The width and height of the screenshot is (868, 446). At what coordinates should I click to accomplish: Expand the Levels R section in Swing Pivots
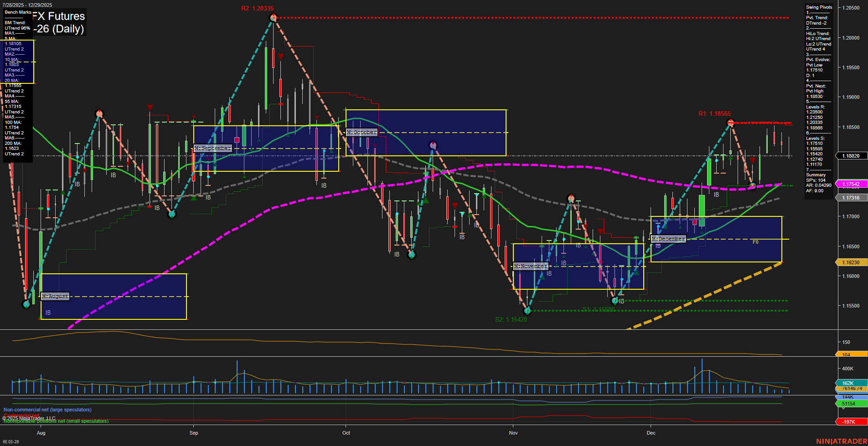click(x=816, y=107)
